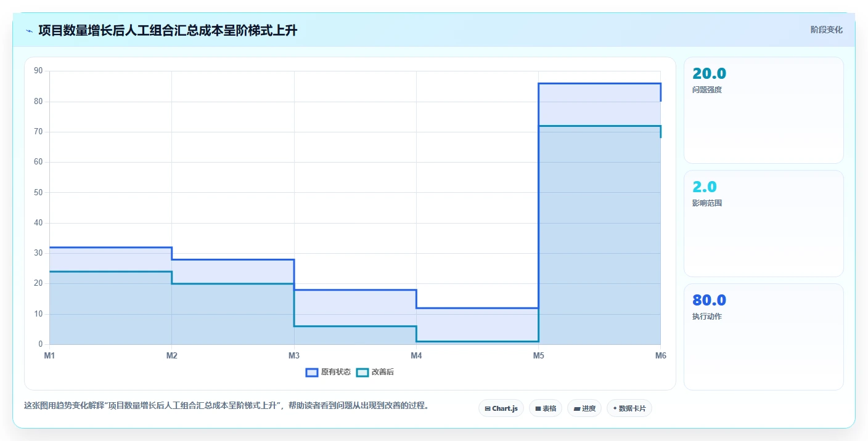Toggle the 原有状态 legend entry
Viewport: 868px width, 441px height.
pos(328,372)
